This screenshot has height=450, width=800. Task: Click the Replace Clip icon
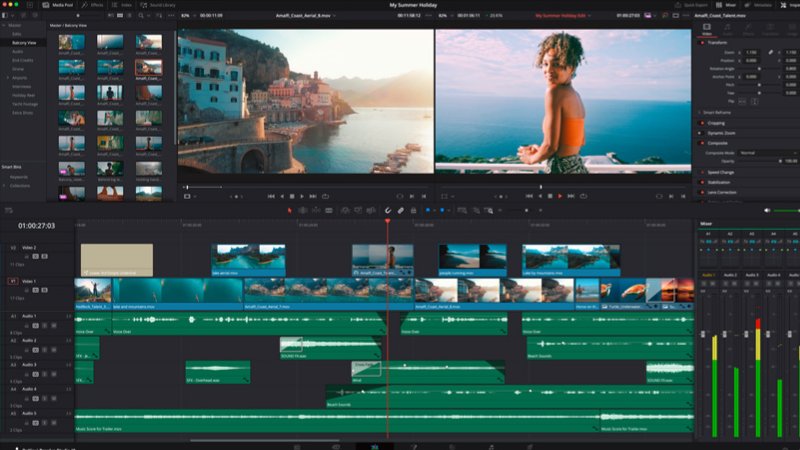click(x=371, y=210)
